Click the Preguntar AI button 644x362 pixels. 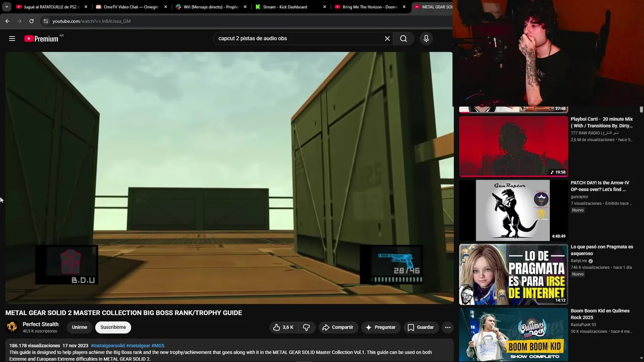click(x=380, y=327)
